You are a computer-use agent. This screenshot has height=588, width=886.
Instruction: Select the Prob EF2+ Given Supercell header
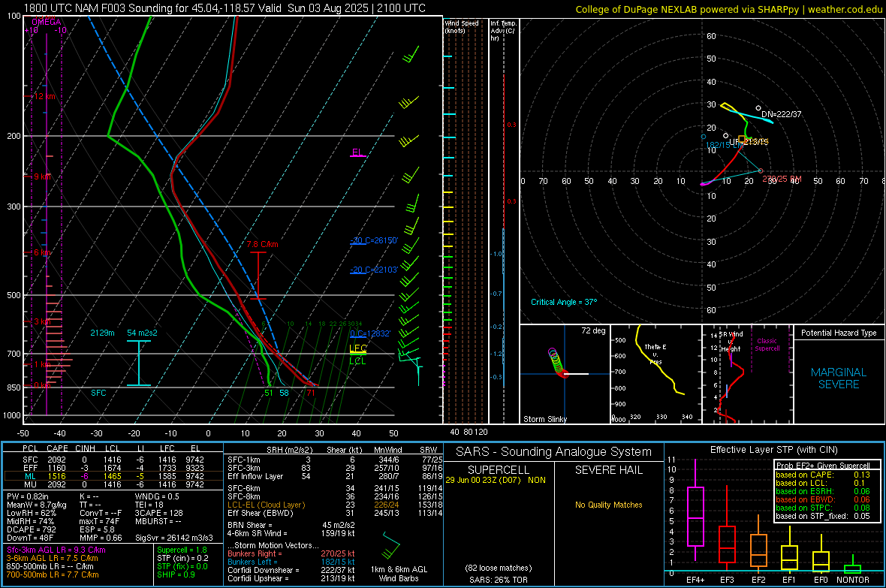(823, 466)
